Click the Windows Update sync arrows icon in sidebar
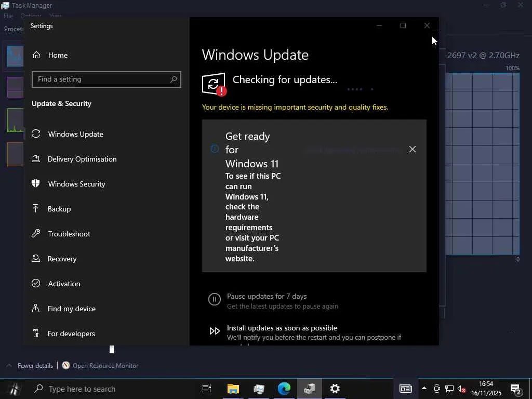532x399 pixels. tap(36, 134)
